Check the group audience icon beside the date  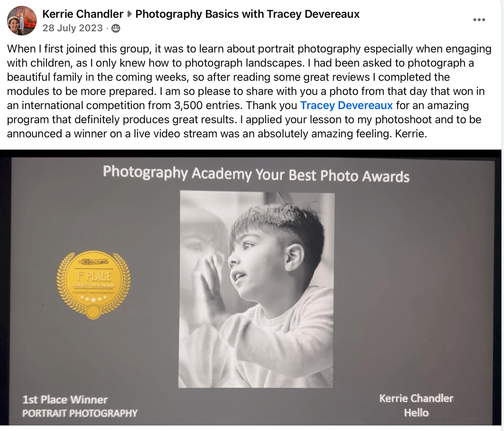click(116, 28)
